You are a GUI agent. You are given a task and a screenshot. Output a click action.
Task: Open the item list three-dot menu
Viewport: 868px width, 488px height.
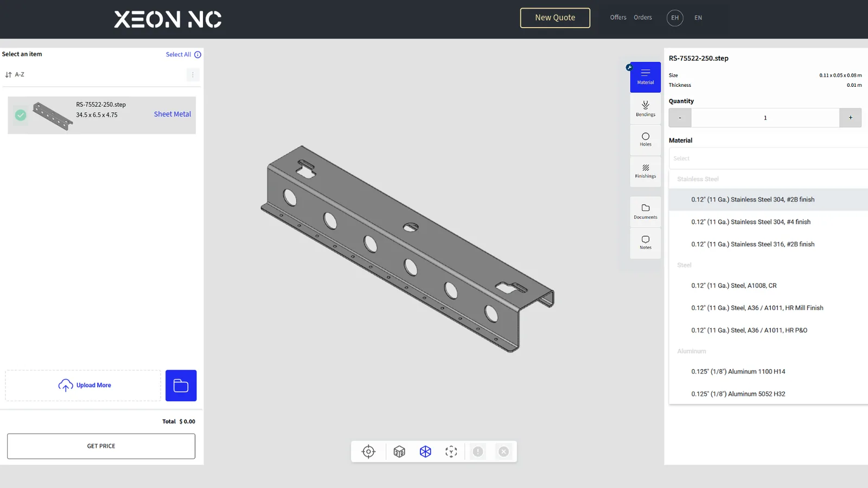[x=193, y=75]
